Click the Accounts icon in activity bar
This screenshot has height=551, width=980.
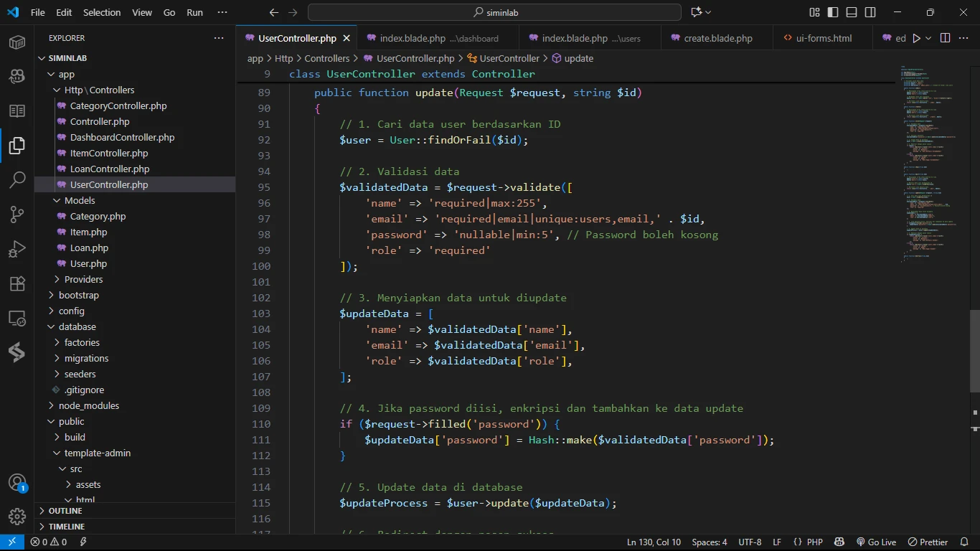17,483
